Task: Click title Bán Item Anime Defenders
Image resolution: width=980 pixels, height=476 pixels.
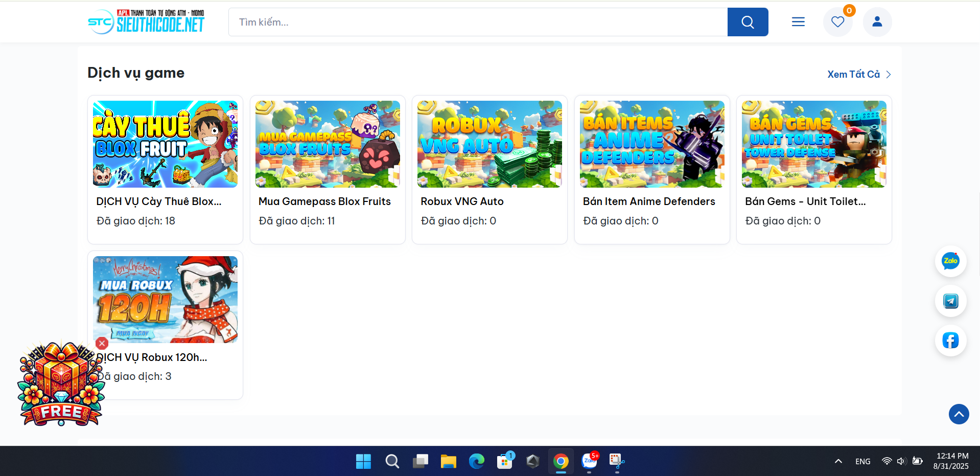Action: (649, 201)
